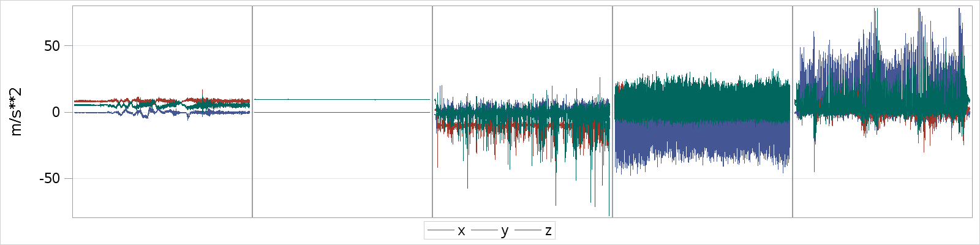This screenshot has width=980, height=245.
Task: Toggle the x series legend label
Action: pos(461,231)
